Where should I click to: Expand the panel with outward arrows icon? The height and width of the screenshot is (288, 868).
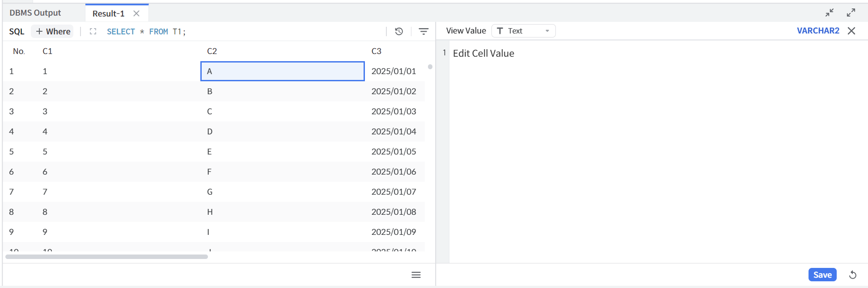851,13
